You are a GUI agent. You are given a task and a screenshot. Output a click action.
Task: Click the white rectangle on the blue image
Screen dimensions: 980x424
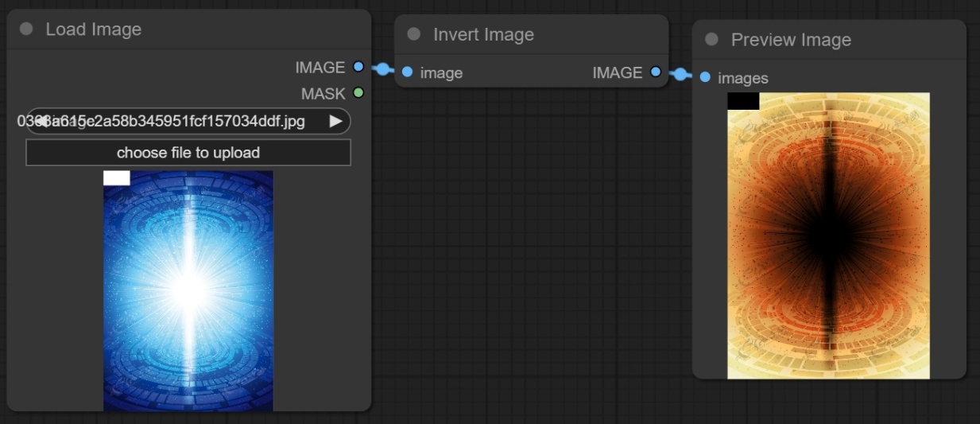tap(117, 178)
